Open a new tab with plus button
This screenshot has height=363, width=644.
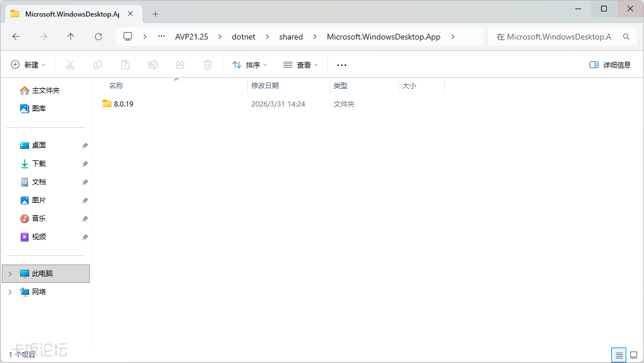click(x=155, y=14)
